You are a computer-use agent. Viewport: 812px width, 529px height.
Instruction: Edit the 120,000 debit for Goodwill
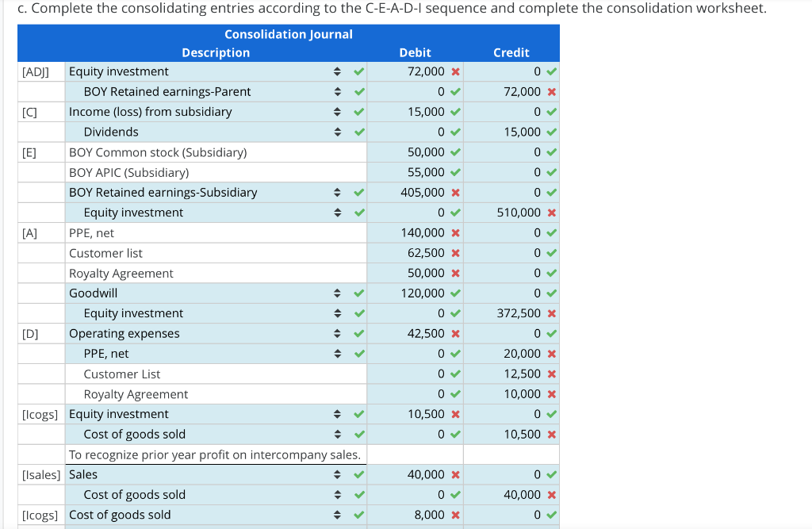[416, 293]
